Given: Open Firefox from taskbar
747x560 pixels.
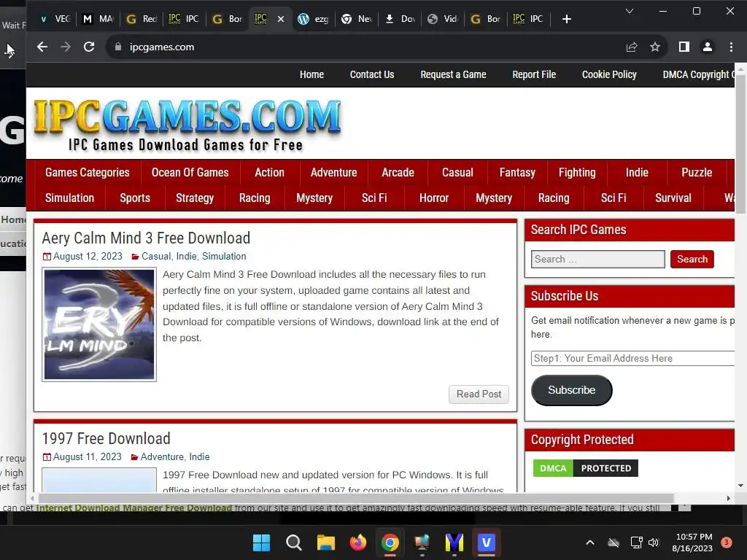Looking at the screenshot, I should (x=358, y=542).
